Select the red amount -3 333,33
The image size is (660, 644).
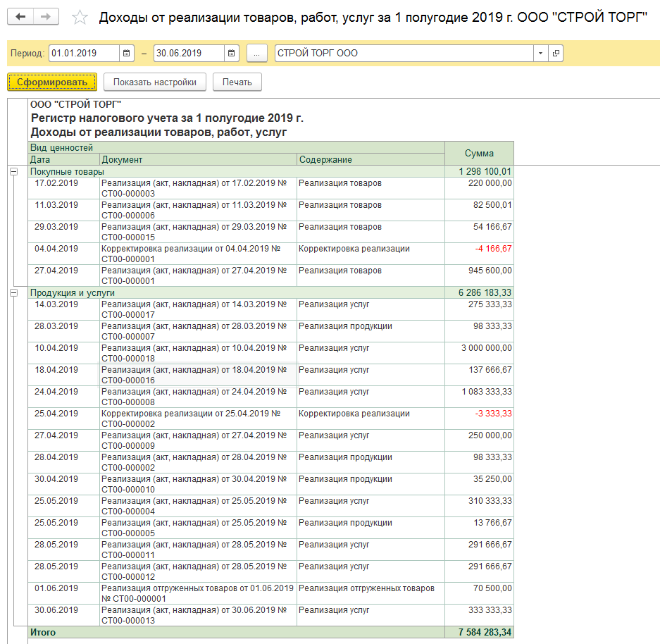(x=479, y=419)
